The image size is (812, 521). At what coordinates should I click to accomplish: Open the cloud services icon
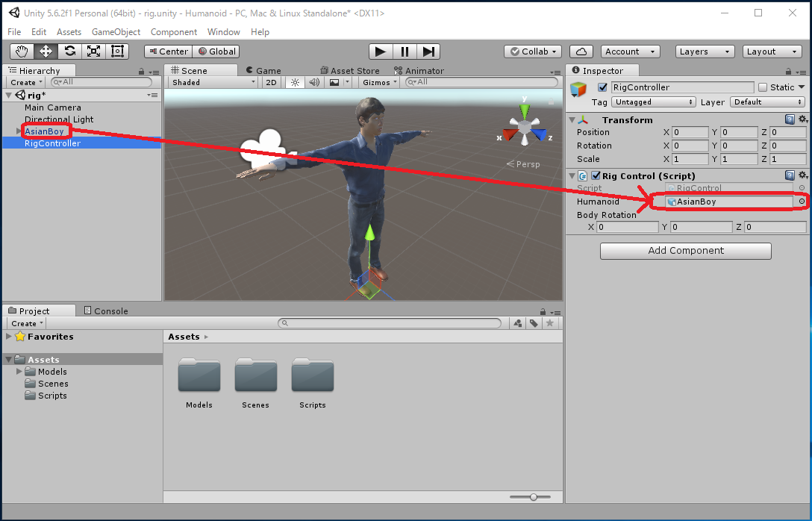[581, 52]
